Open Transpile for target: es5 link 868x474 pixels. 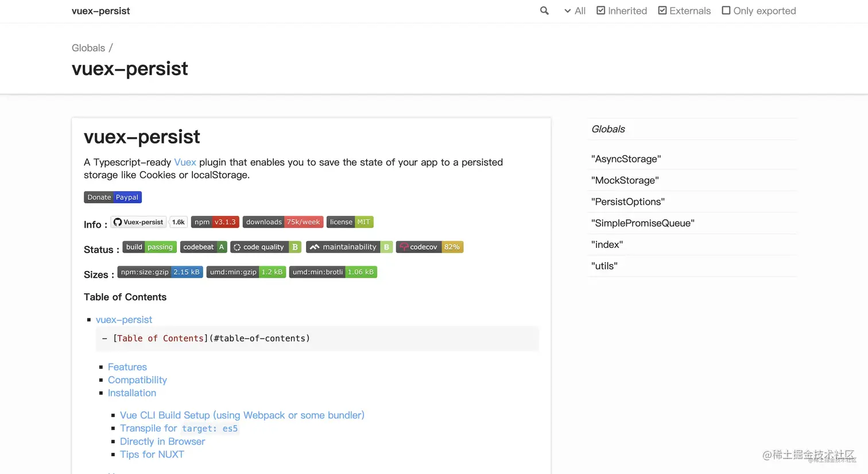(179, 429)
